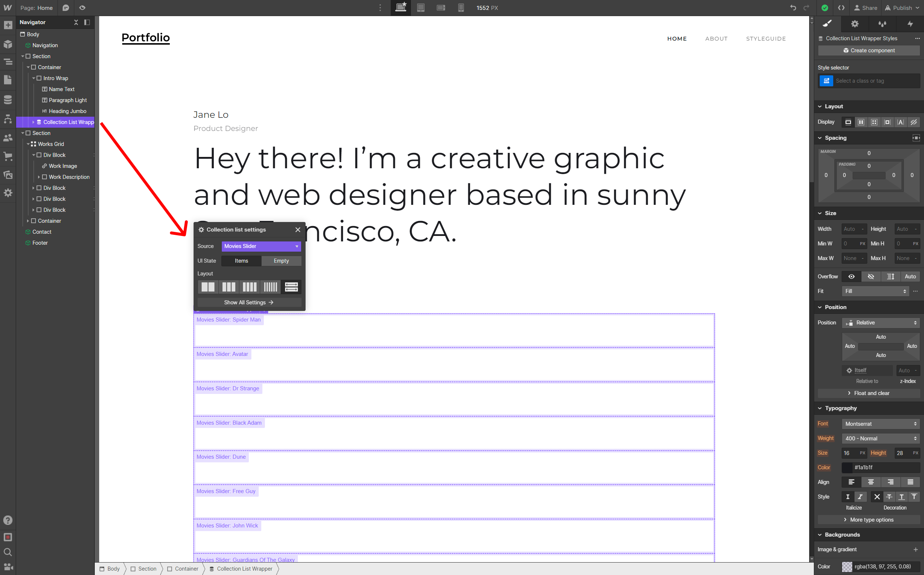924x575 pixels.
Task: Set Display to none
Action: point(913,122)
